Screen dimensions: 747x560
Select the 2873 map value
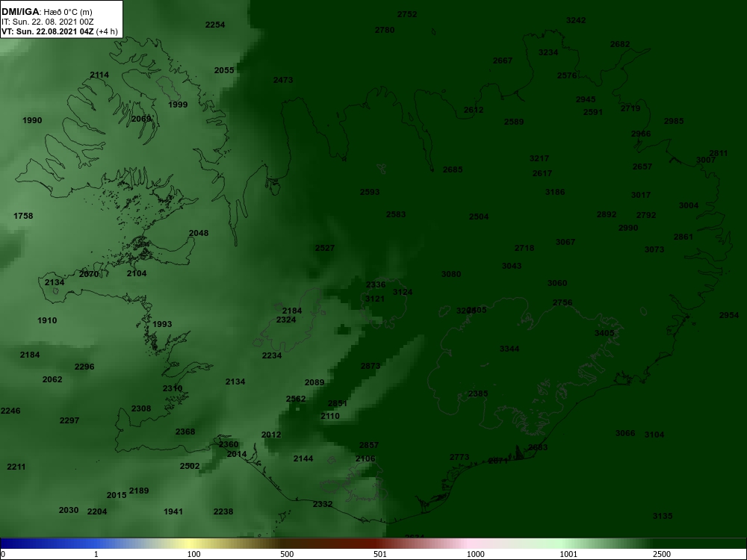pos(371,366)
